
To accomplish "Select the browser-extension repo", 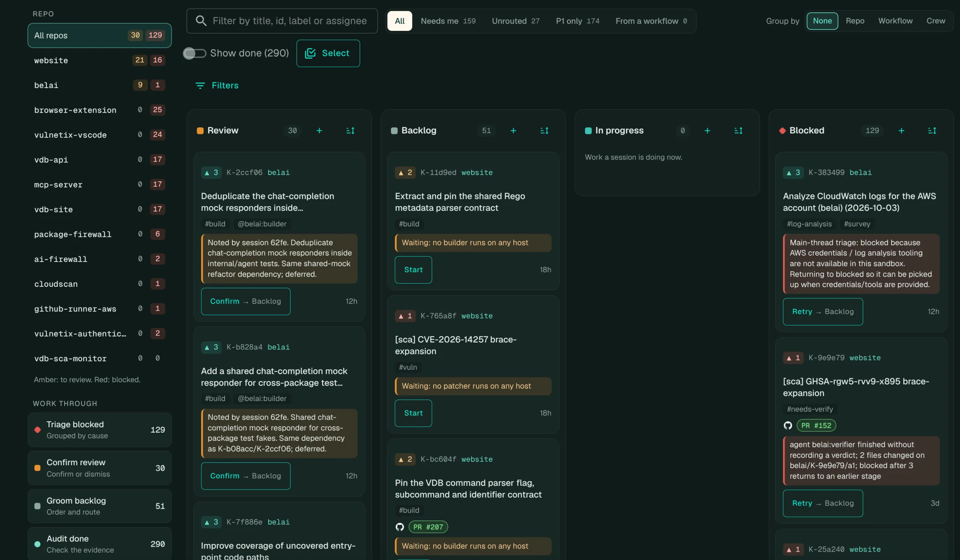I will pos(100,110).
